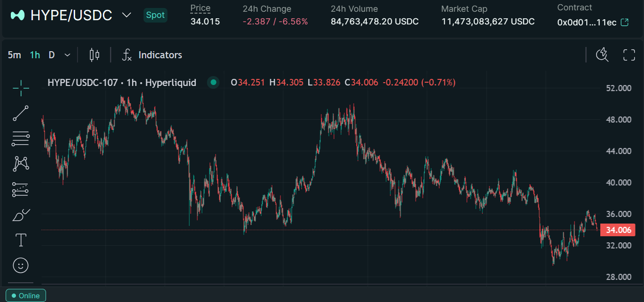Click the Hyperliquid HYPE token logo
This screenshot has height=302, width=644.
click(18, 15)
